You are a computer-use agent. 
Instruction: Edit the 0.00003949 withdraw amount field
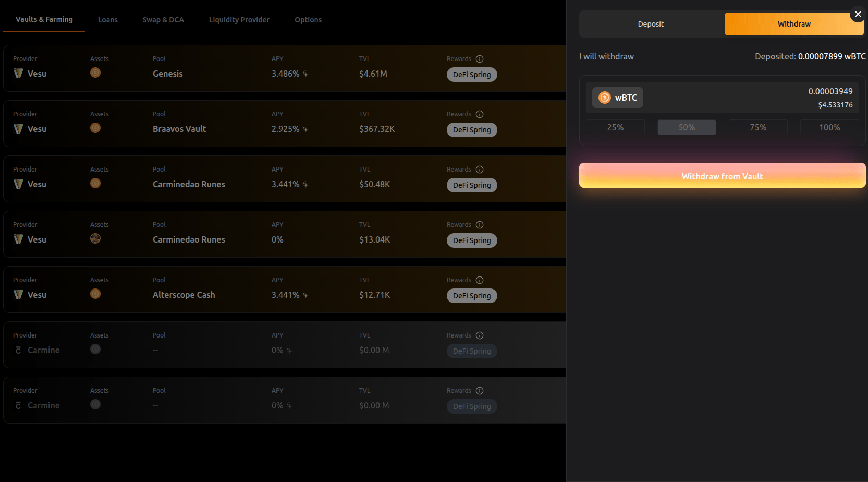pyautogui.click(x=830, y=91)
